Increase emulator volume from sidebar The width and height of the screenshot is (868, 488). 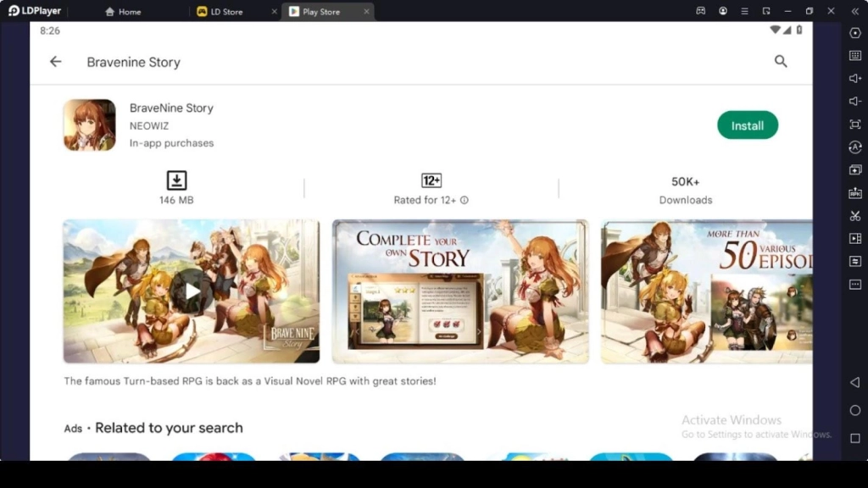(854, 76)
